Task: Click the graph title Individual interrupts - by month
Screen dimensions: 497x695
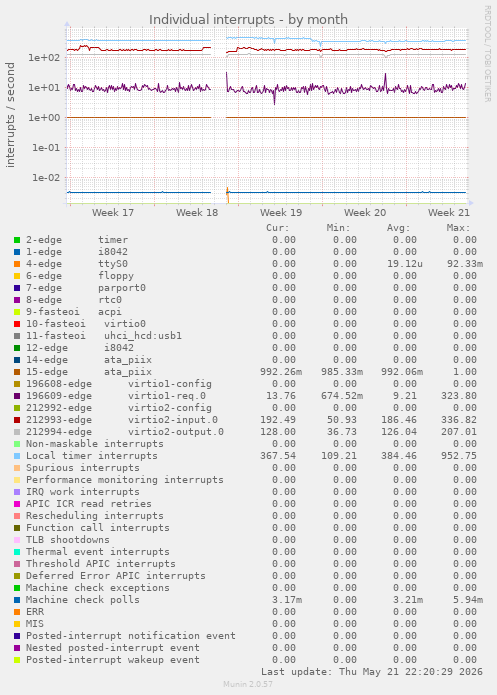Action: pyautogui.click(x=248, y=20)
